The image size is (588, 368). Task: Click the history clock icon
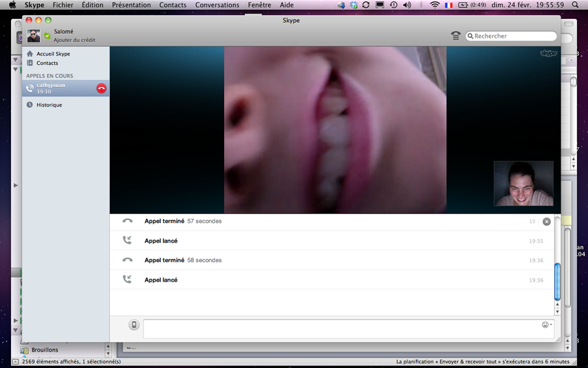pos(29,105)
